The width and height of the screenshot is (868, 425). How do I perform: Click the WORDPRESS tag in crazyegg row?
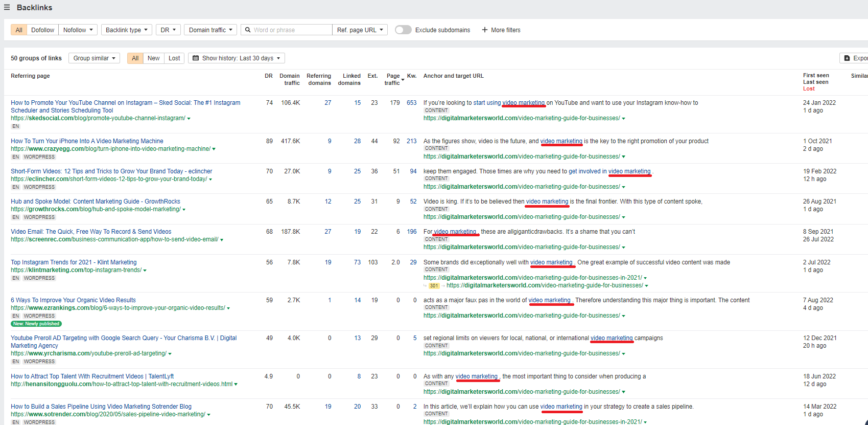click(39, 157)
